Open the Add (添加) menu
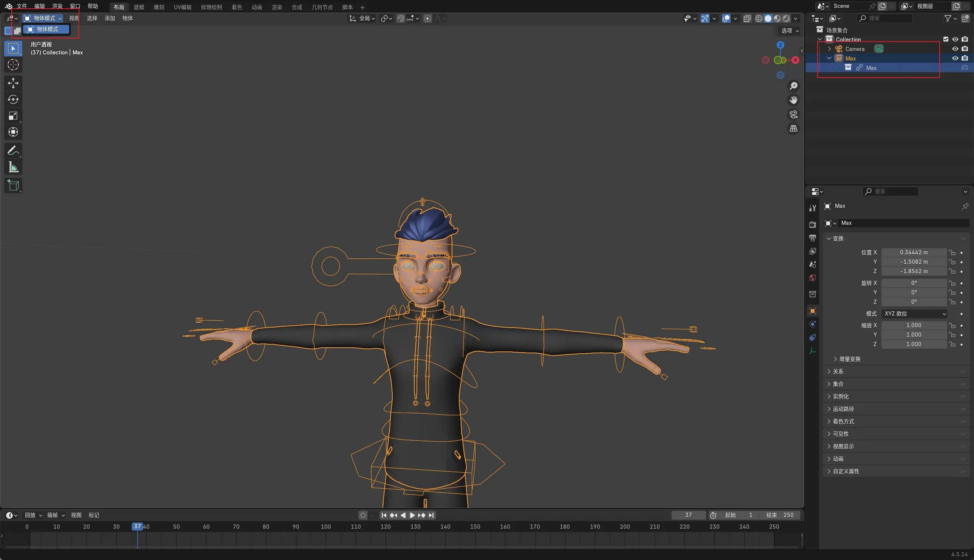 [x=110, y=19]
